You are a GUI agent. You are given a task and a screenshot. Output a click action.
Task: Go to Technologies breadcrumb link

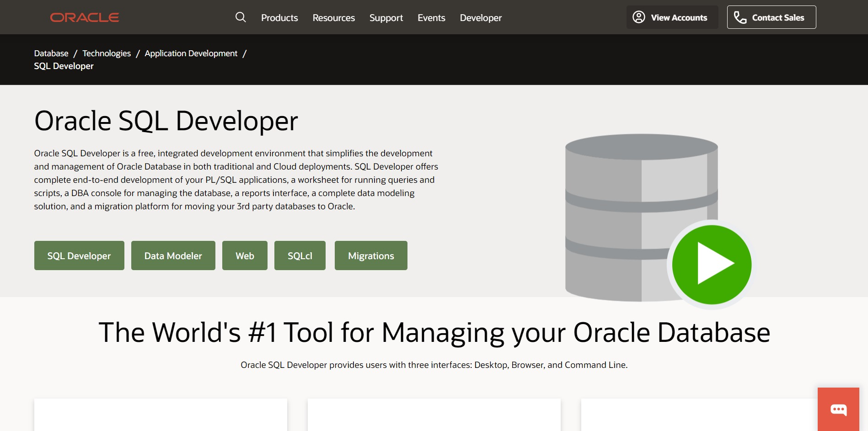107,53
